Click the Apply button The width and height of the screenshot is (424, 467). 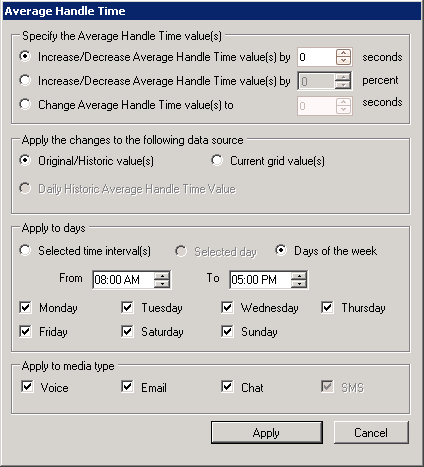pos(267,433)
